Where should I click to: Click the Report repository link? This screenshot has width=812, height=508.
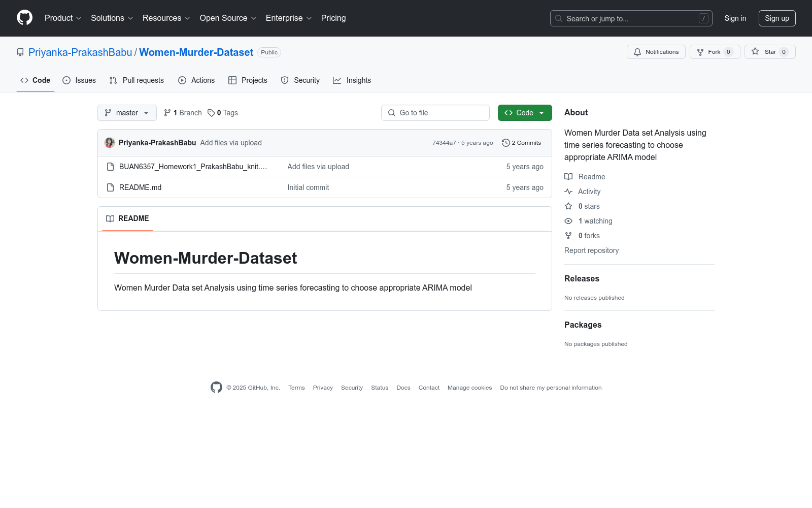591,250
